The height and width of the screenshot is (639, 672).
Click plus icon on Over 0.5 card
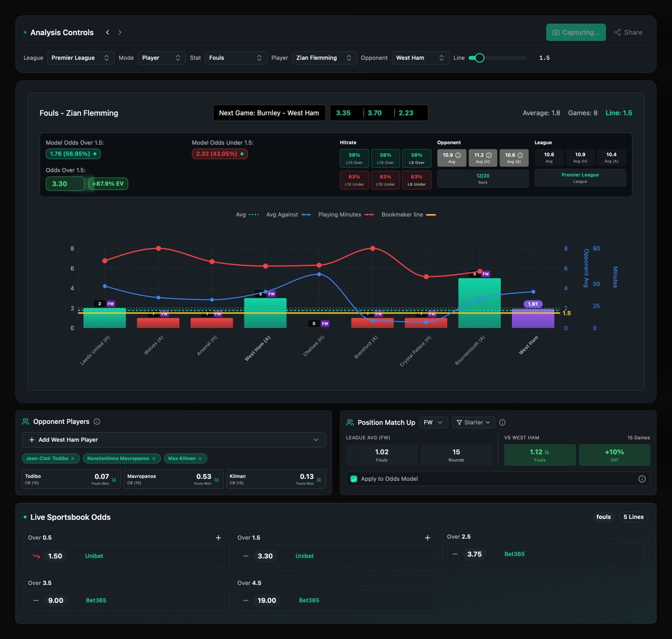[x=218, y=538]
